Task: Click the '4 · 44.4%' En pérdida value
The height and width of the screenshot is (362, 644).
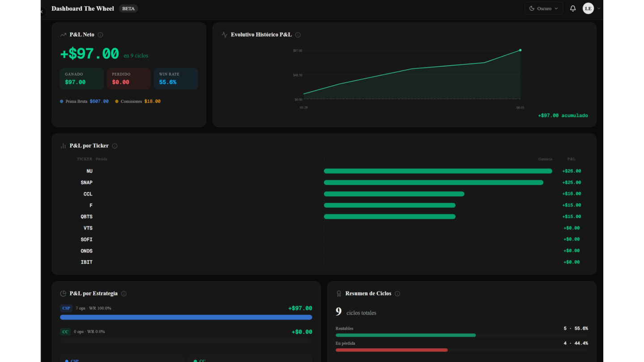Action: [576, 343]
